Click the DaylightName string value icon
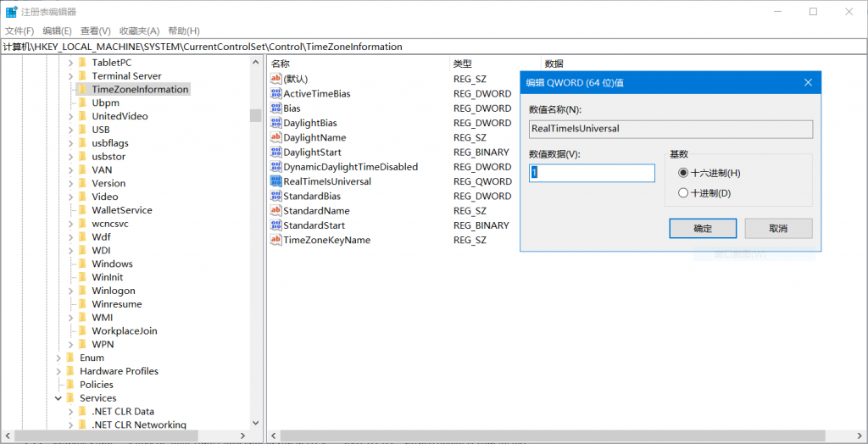 coord(275,137)
